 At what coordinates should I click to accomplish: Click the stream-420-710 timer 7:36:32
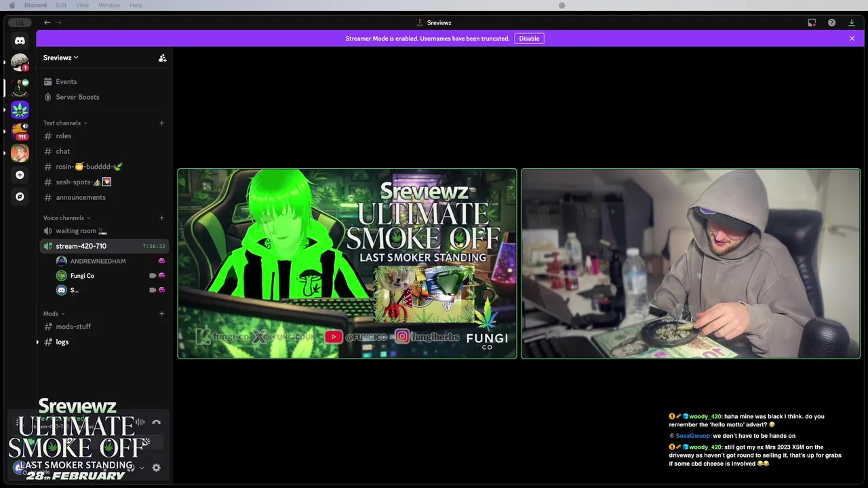[x=154, y=246]
